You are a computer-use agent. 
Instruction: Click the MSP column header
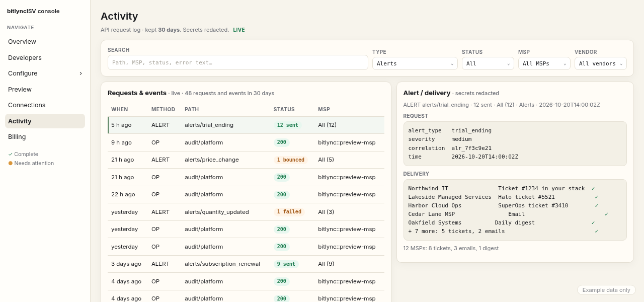click(x=324, y=109)
